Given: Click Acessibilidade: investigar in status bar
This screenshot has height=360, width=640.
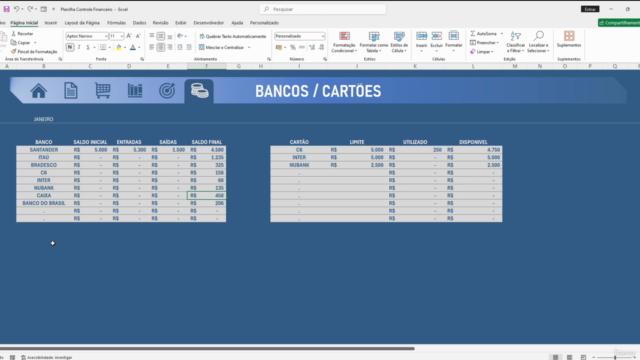Looking at the screenshot, I should (x=47, y=357).
